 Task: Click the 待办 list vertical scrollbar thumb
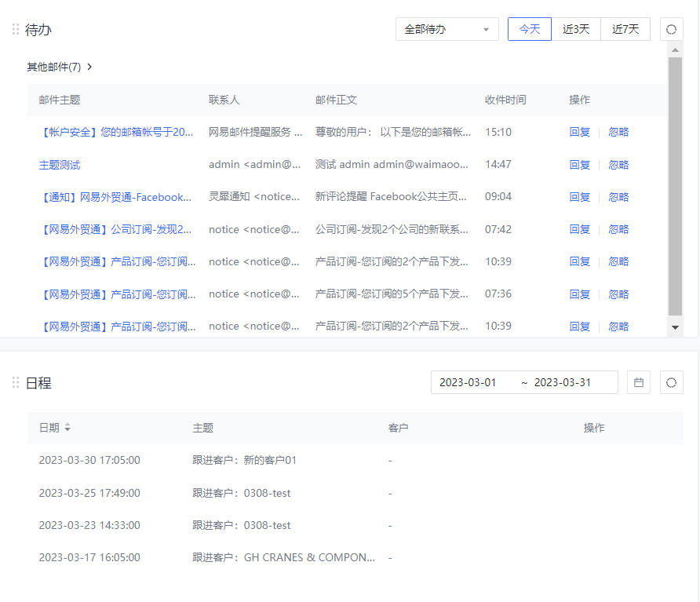pyautogui.click(x=675, y=186)
